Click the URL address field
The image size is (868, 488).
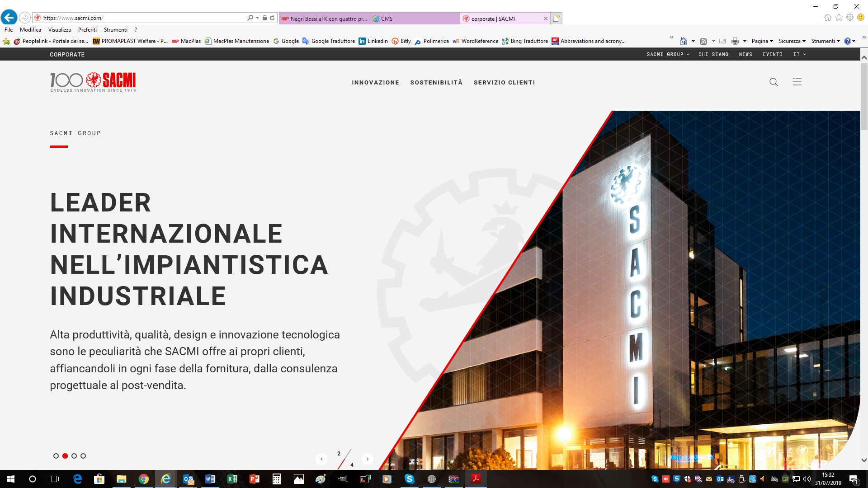pos(144,18)
